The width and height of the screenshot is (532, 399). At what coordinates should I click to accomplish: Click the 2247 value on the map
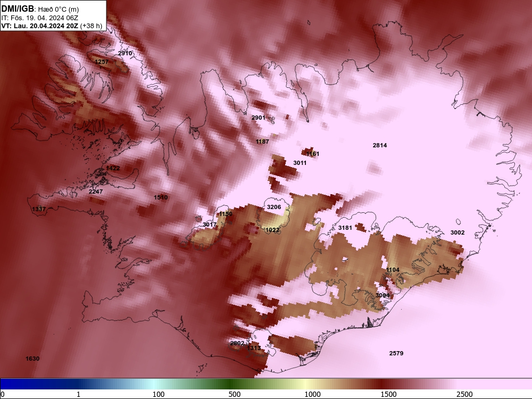(x=96, y=192)
